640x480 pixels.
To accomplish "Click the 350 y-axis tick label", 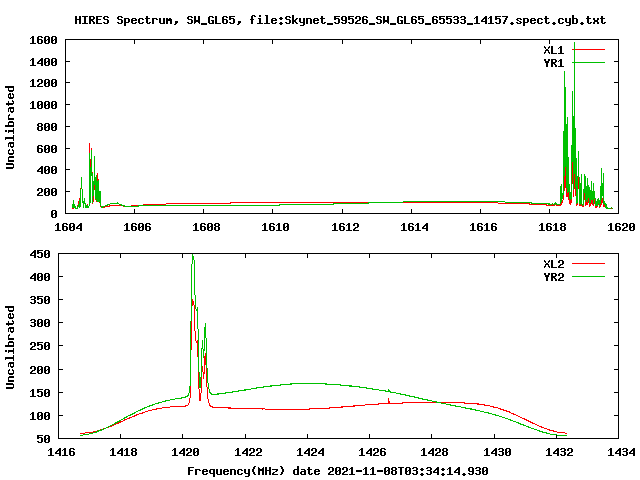I will pos(40,300).
